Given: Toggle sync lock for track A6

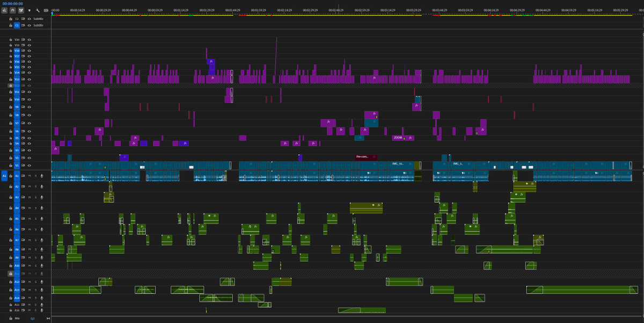Looking at the screenshot, I should tap(23, 229).
